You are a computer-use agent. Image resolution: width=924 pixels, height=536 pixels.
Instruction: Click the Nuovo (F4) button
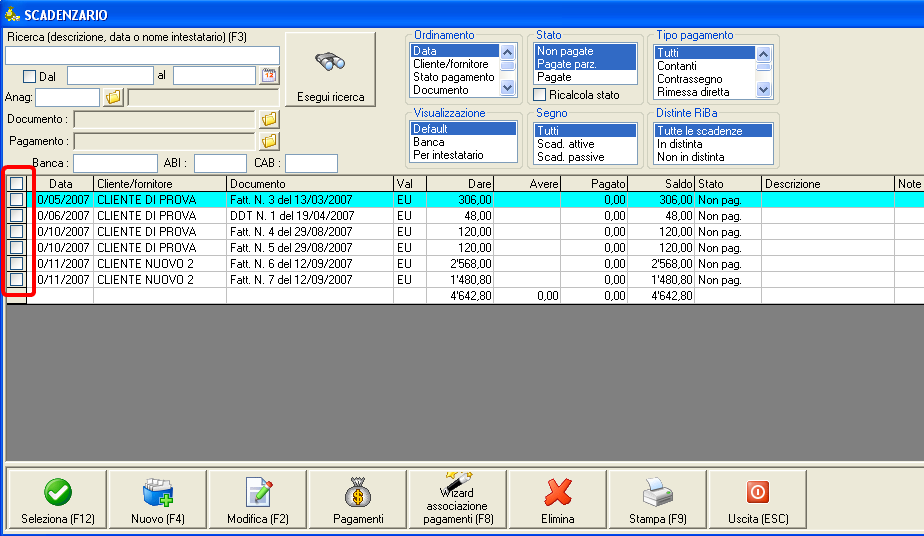[157, 501]
